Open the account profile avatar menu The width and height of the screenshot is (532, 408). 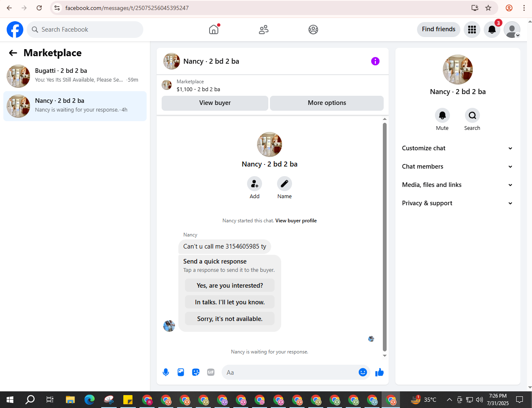click(512, 30)
